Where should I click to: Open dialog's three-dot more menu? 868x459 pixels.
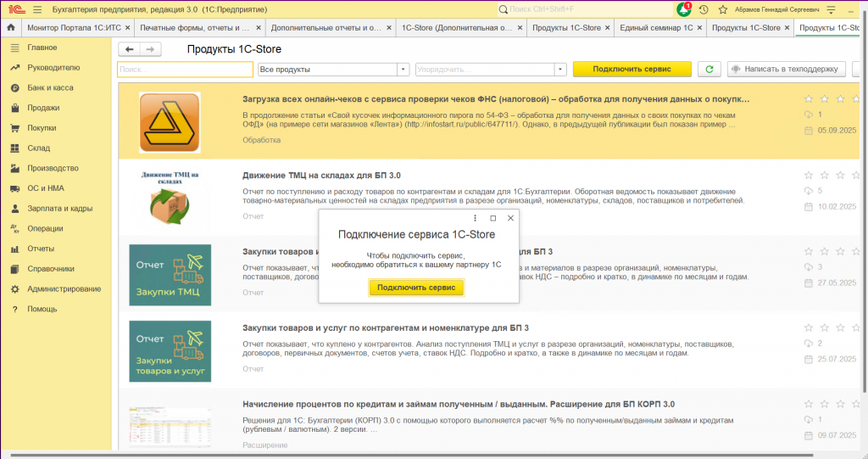point(475,218)
